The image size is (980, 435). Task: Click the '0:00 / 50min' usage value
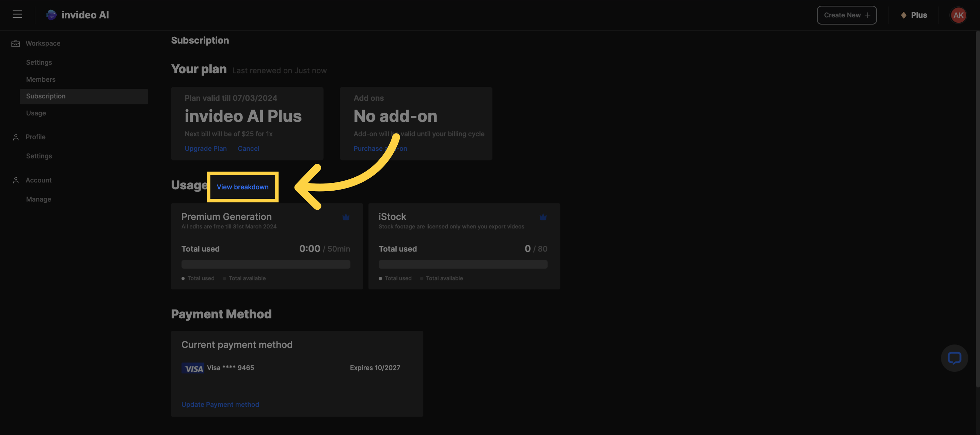click(325, 249)
